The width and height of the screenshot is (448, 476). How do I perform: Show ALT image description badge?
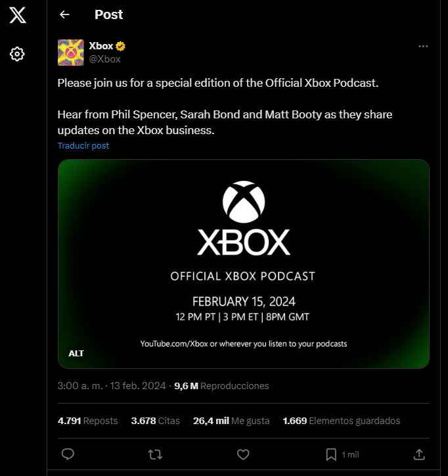click(x=76, y=354)
